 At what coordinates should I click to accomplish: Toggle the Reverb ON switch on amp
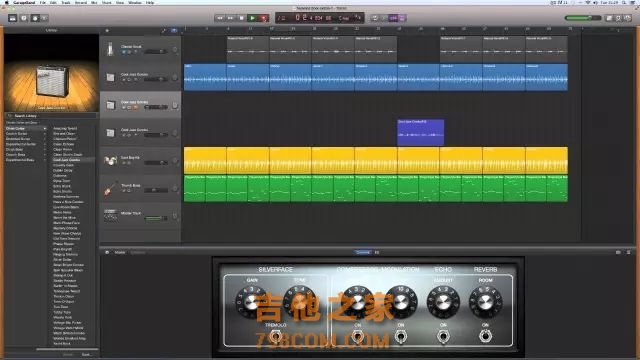(x=485, y=336)
